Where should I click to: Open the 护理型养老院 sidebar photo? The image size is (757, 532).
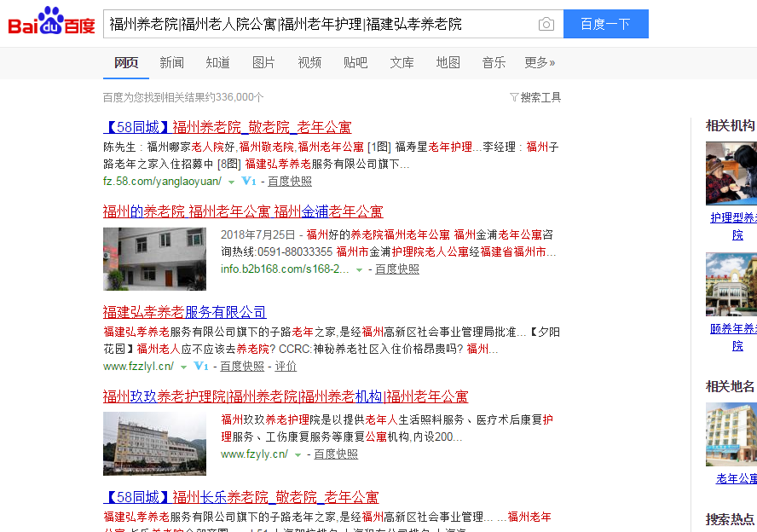click(x=731, y=173)
